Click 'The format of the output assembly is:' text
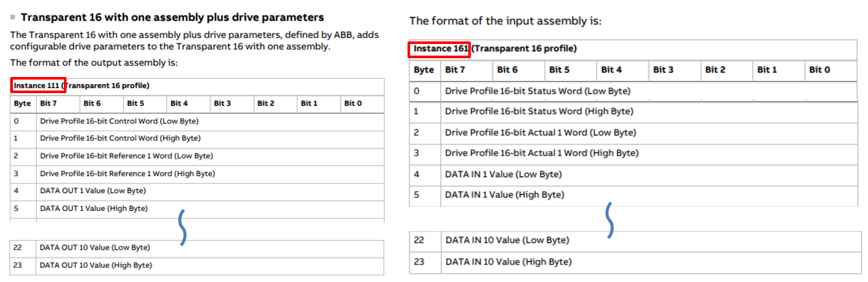The width and height of the screenshot is (868, 282). point(94,63)
